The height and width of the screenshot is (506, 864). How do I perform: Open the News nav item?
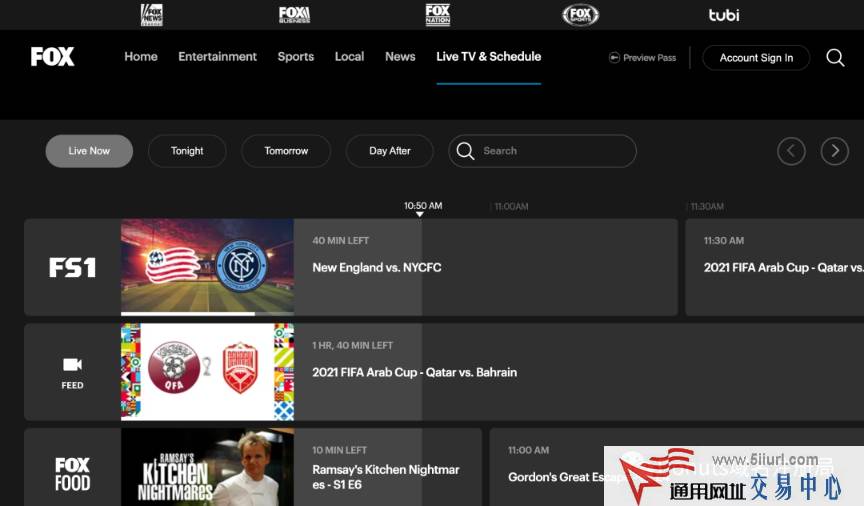pos(400,56)
